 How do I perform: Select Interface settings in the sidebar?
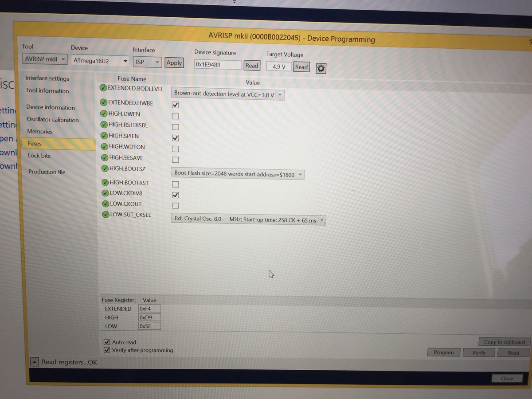47,78
